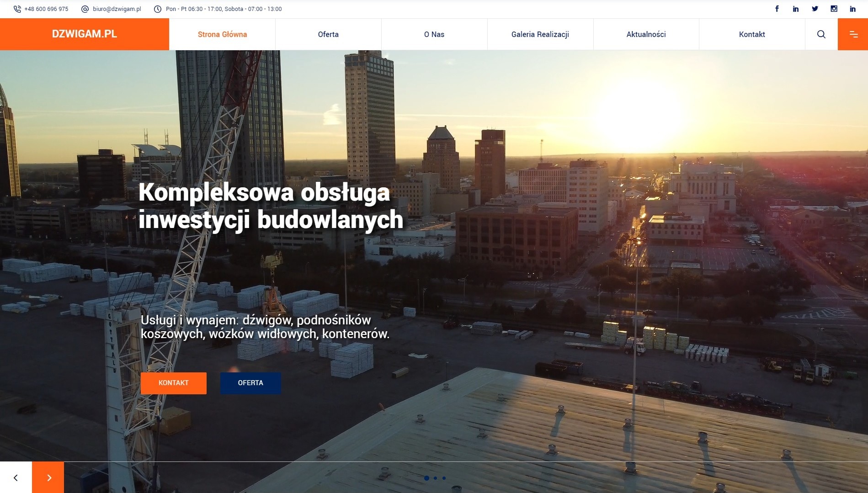Click the phone icon next to the number
The height and width of the screenshot is (493, 868).
coord(16,8)
